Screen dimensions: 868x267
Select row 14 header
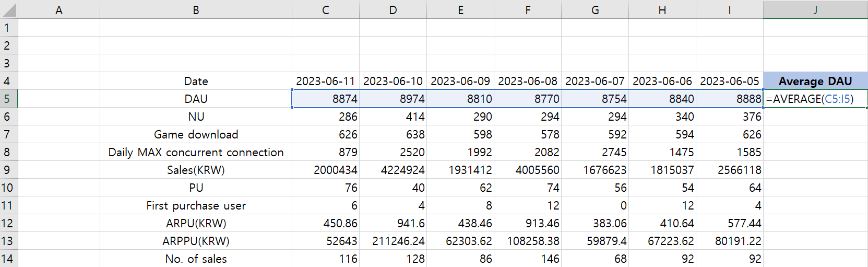tap(9, 259)
